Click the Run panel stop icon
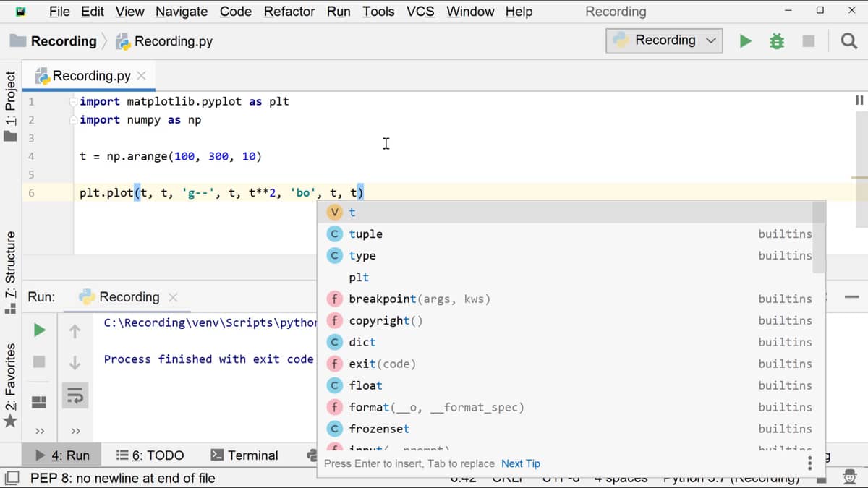 40,361
